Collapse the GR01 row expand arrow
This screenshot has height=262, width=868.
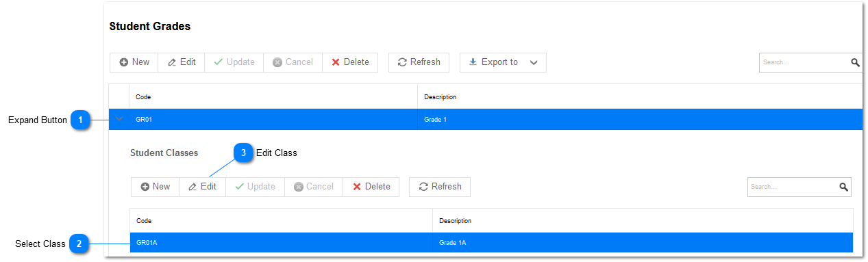[x=119, y=119]
